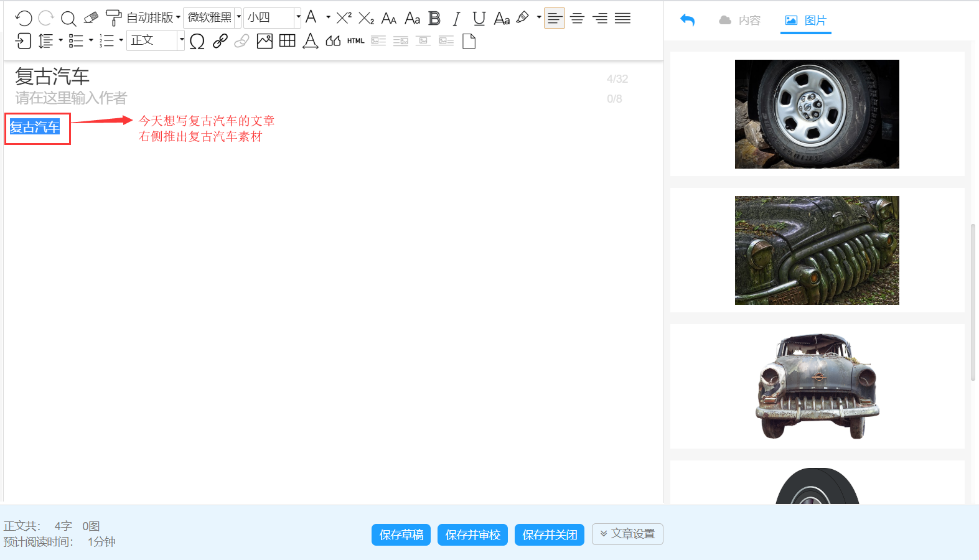Select the silver wheel tire thumbnail
979x560 pixels.
817,114
